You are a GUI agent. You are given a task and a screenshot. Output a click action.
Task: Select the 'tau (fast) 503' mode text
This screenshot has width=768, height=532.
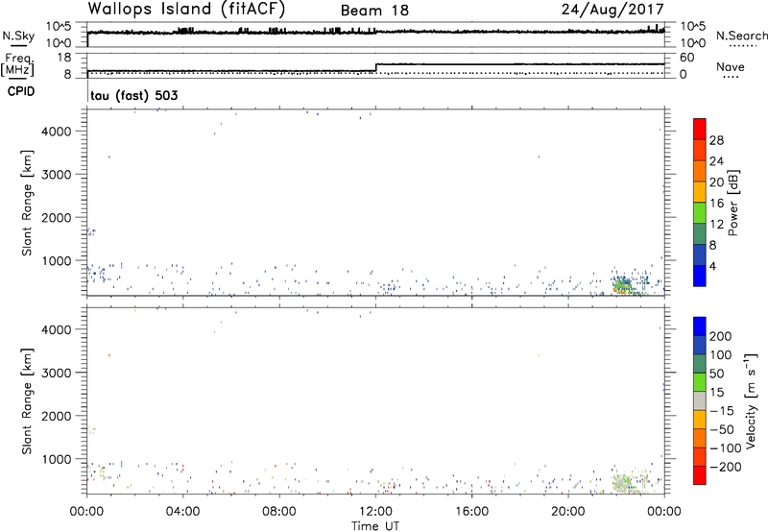click(x=134, y=95)
